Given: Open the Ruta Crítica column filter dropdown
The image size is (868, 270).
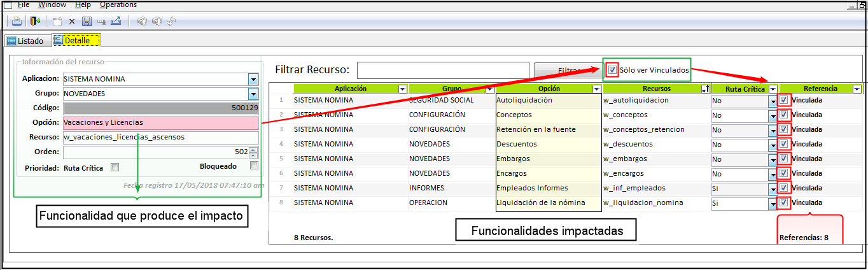Looking at the screenshot, I should tap(773, 89).
